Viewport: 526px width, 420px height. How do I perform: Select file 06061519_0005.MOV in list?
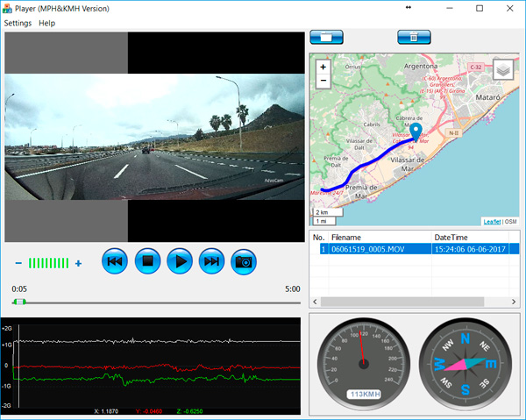(x=380, y=249)
